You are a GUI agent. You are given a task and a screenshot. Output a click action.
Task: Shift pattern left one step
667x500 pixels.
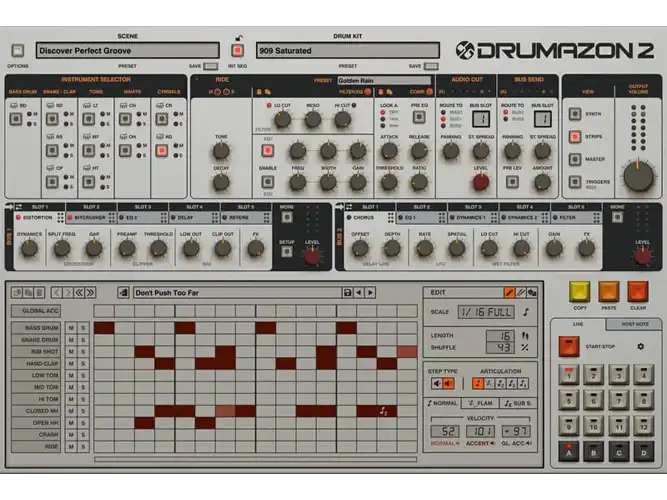click(x=57, y=293)
